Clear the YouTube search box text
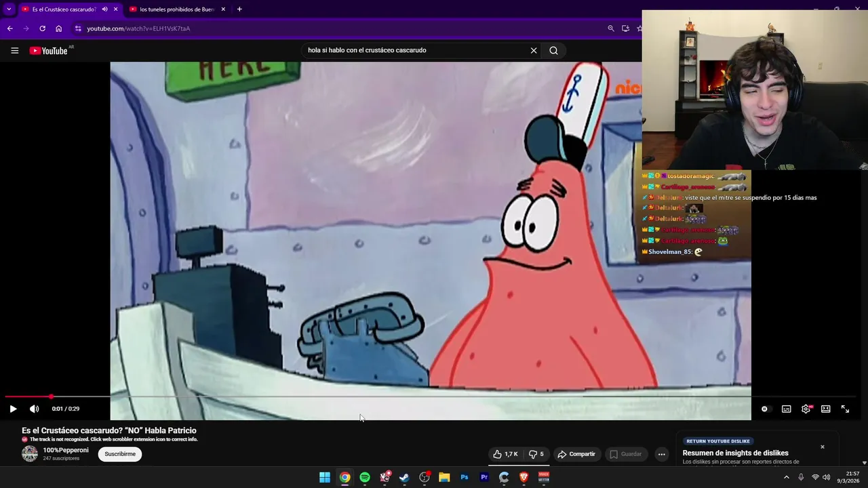The image size is (868, 488). [x=534, y=50]
